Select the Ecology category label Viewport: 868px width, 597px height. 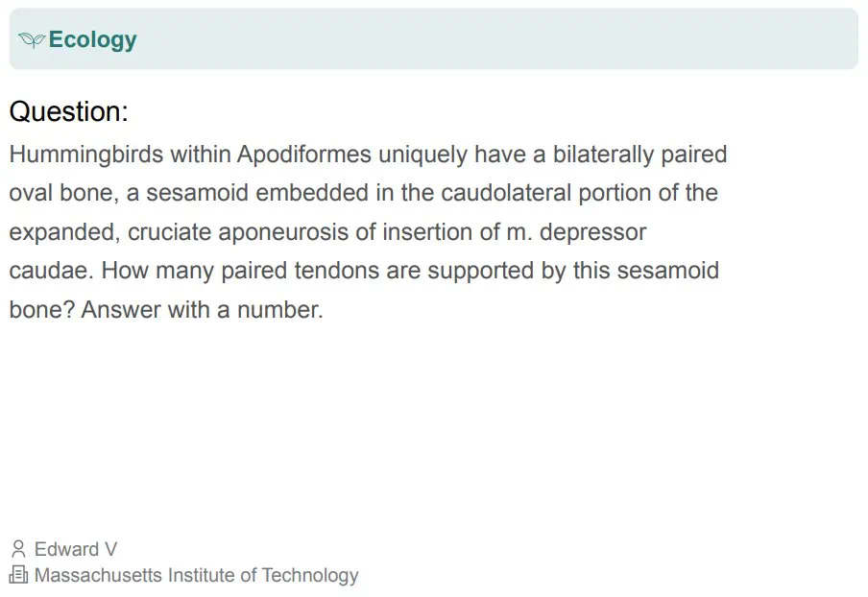click(92, 40)
